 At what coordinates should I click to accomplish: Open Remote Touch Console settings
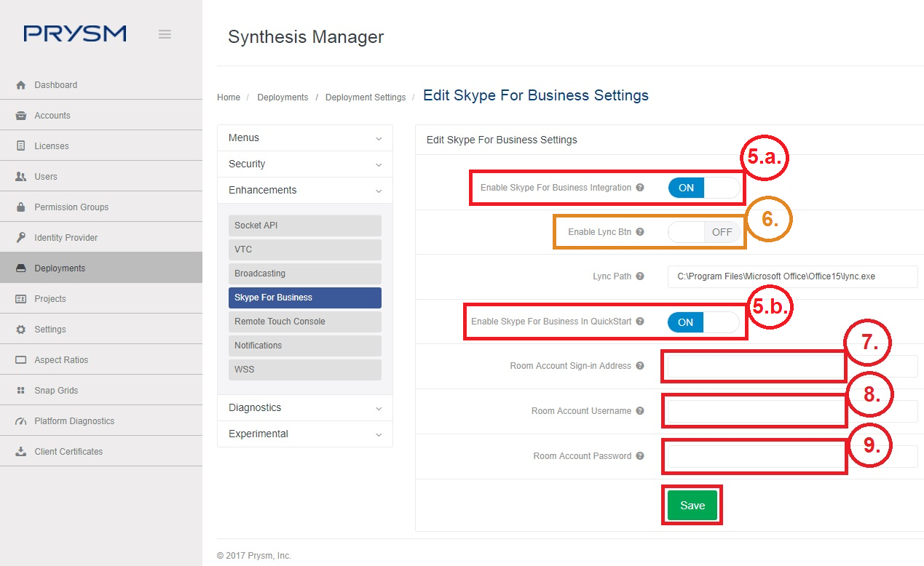click(x=305, y=322)
